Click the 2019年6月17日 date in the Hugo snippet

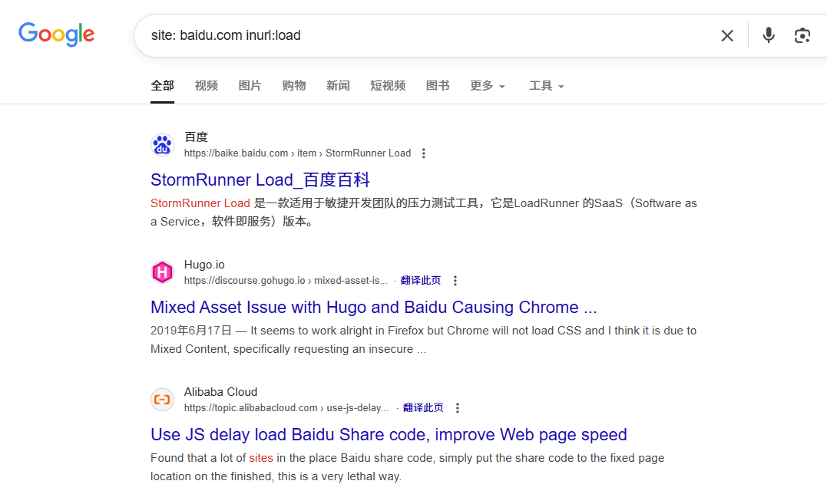(x=191, y=331)
